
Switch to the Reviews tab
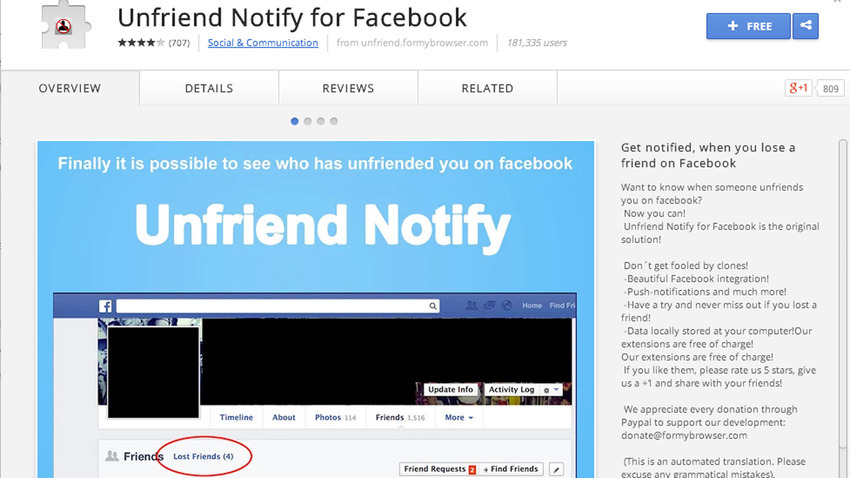click(348, 89)
